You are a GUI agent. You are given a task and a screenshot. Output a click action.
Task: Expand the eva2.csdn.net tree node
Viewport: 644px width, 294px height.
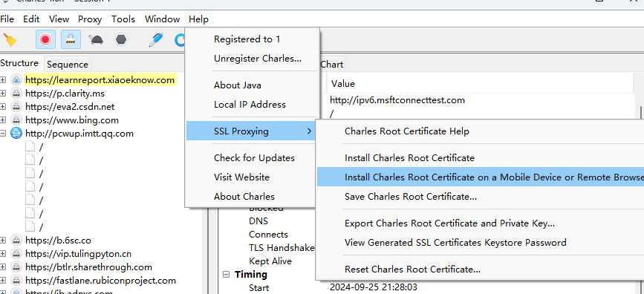pos(3,107)
